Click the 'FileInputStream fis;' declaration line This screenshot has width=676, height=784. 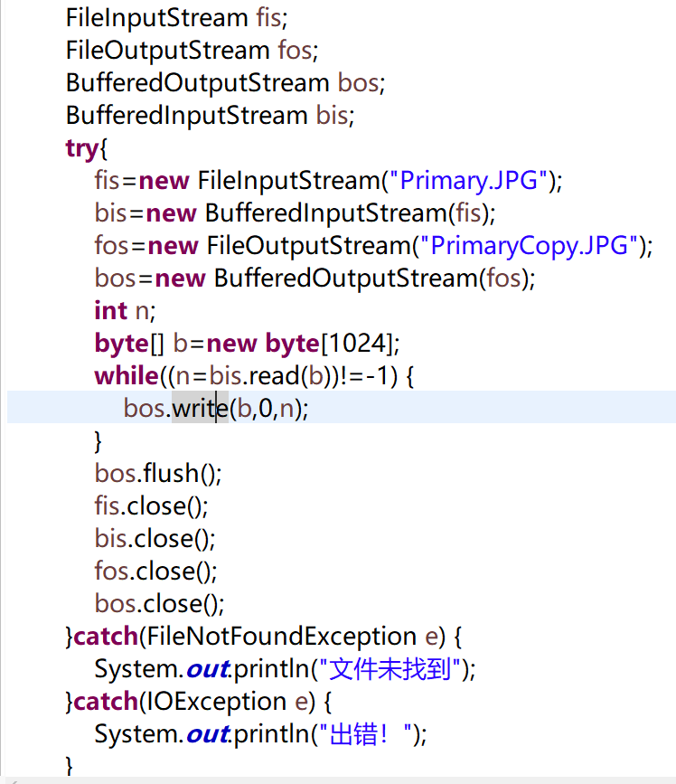[x=177, y=18]
